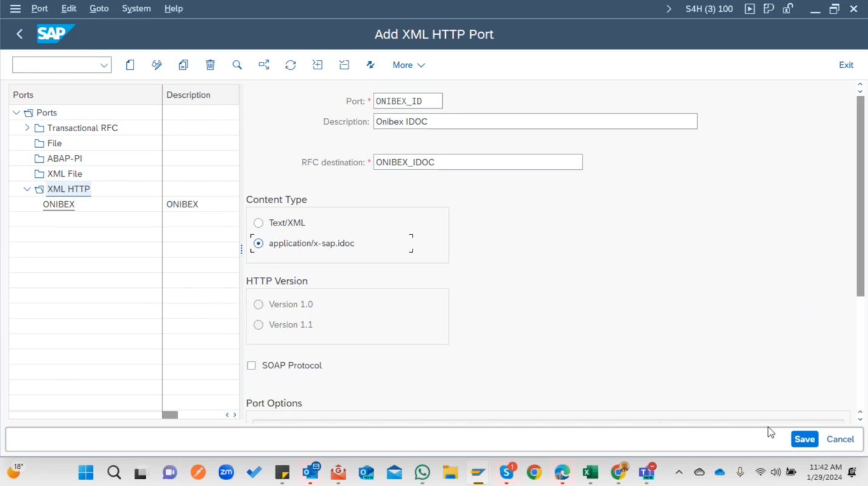
Task: Select the ONIBEX port tree entry
Action: click(59, 204)
